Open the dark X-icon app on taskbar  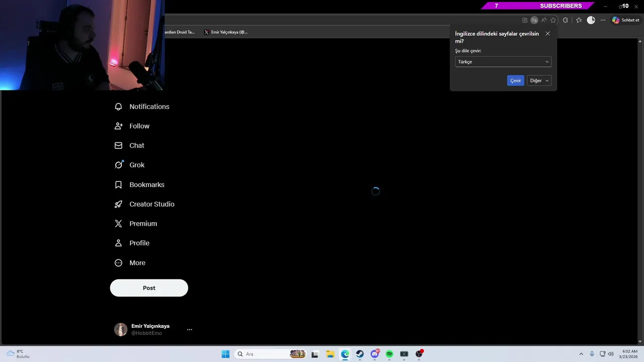(404, 354)
